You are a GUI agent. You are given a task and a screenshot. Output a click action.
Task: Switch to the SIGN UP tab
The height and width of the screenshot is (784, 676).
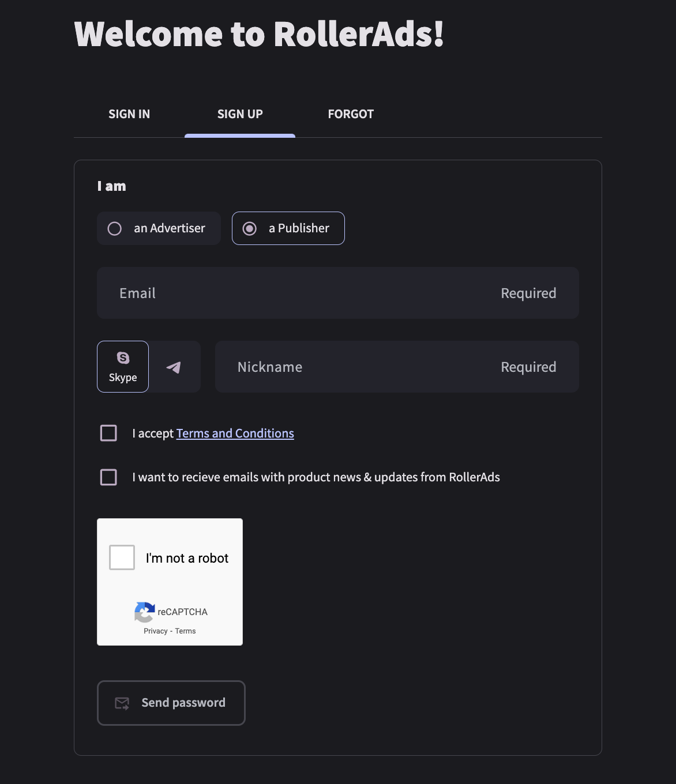(240, 114)
